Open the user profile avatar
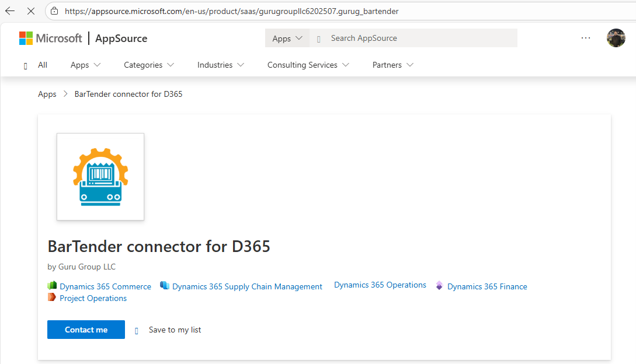636x364 pixels. coord(616,38)
